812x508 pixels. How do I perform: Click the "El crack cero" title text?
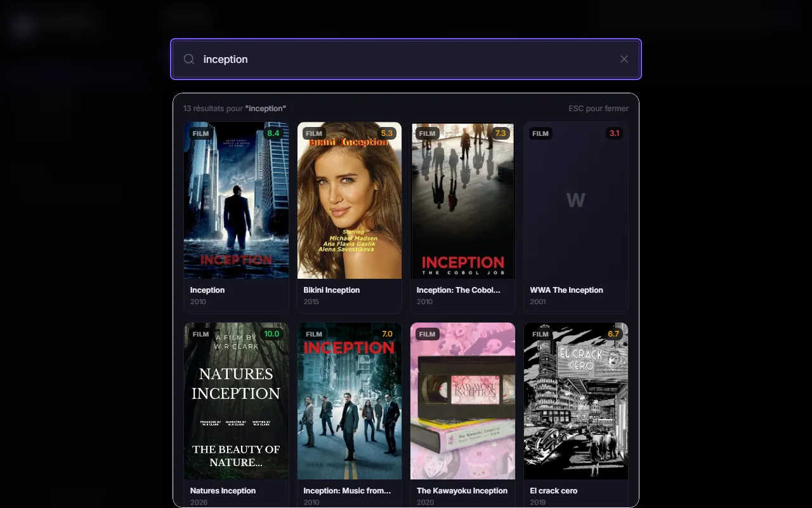[x=554, y=491]
